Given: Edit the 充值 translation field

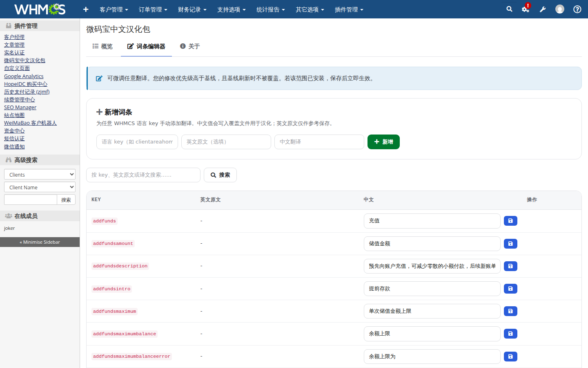Looking at the screenshot, I should click(x=432, y=221).
